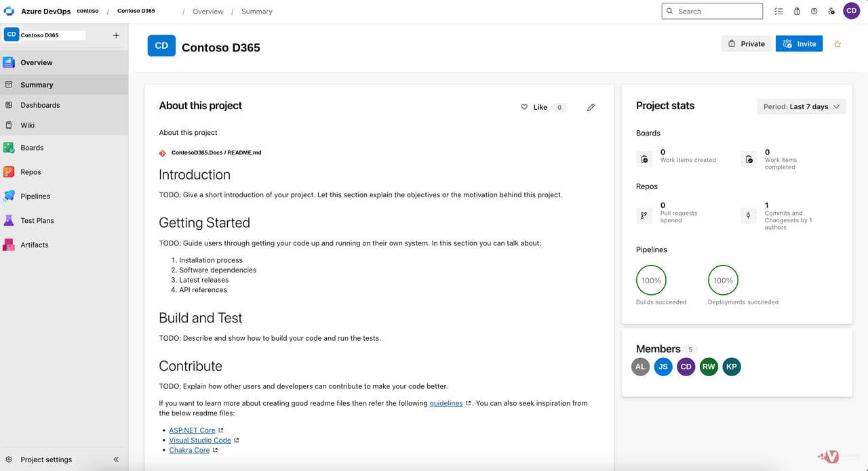868x471 pixels.
Task: Open the guidelines link
Action: coord(446,403)
